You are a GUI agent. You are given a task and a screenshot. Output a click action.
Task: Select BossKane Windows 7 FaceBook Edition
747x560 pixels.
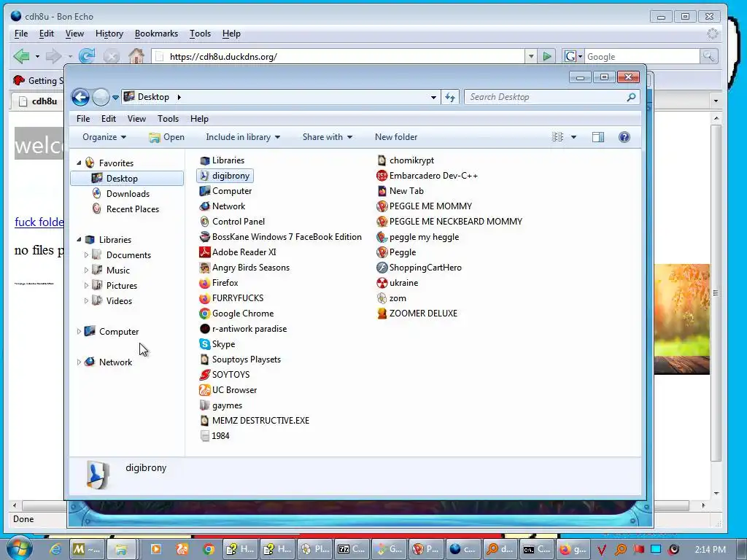tap(281, 237)
